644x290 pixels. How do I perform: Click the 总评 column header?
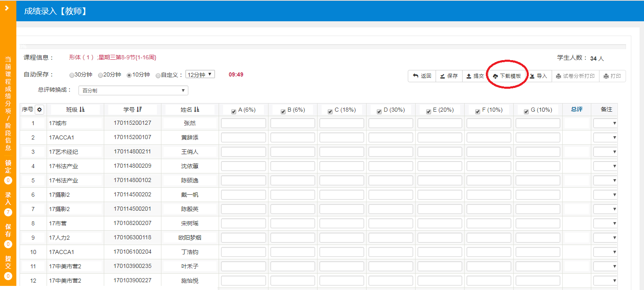coord(577,109)
